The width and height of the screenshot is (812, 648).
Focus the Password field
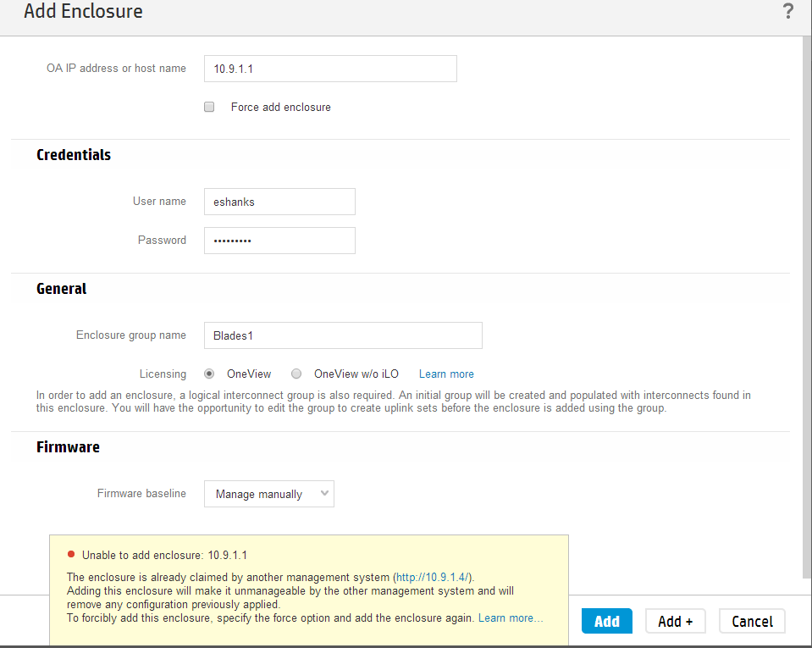click(x=279, y=241)
